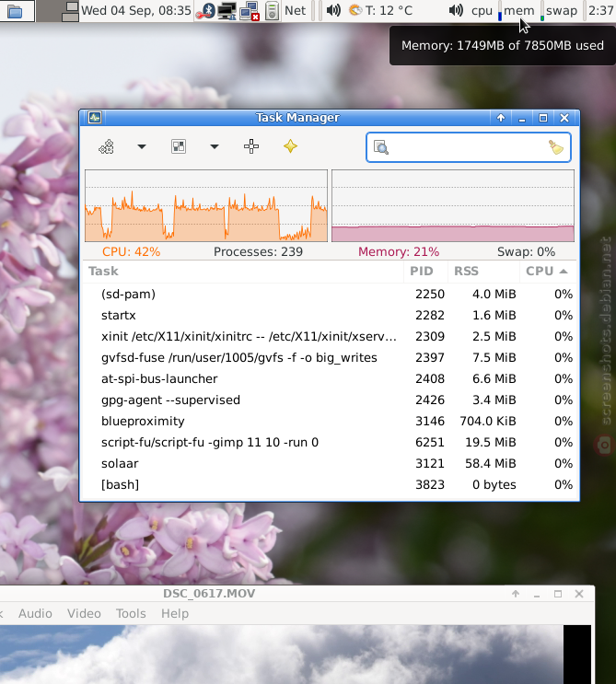This screenshot has width=616, height=684.
Task: Click the CPU usage graph
Action: pos(206,205)
